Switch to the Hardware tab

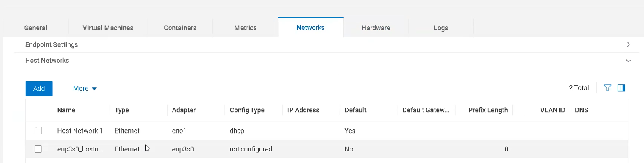point(376,28)
